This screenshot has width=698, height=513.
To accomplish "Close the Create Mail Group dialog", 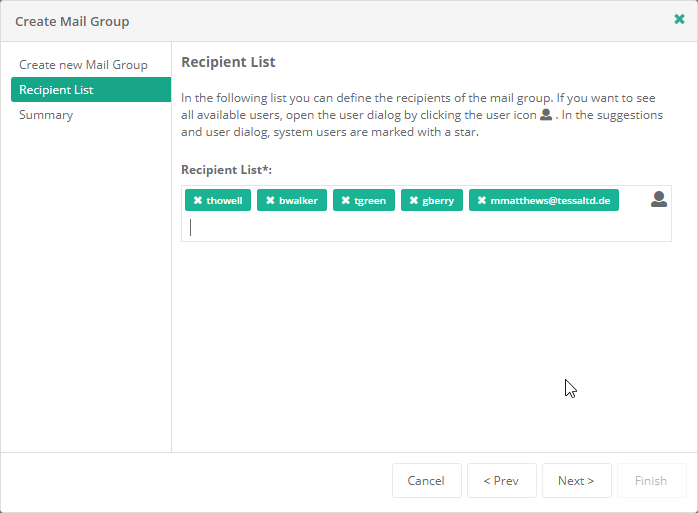I will 679,19.
